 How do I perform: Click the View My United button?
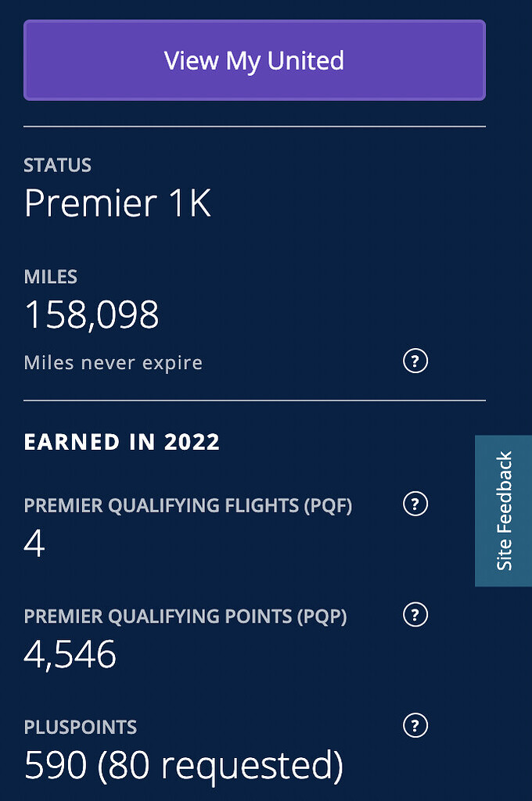point(253,60)
